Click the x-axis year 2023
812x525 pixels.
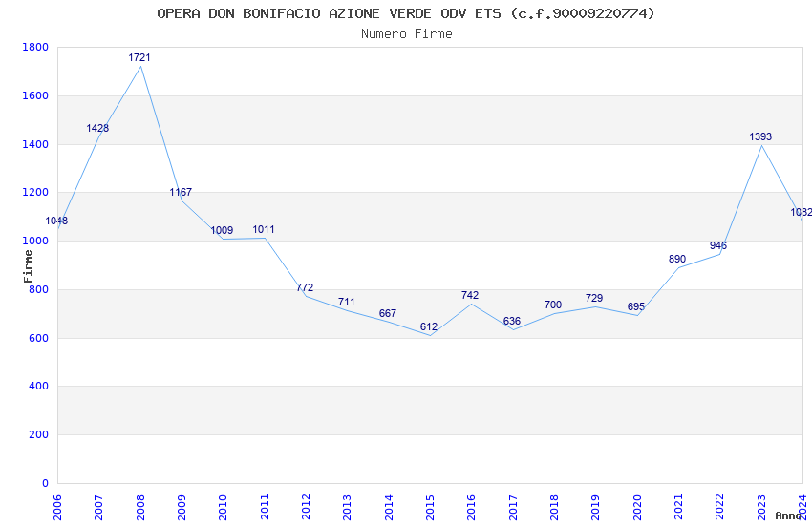coord(761,508)
